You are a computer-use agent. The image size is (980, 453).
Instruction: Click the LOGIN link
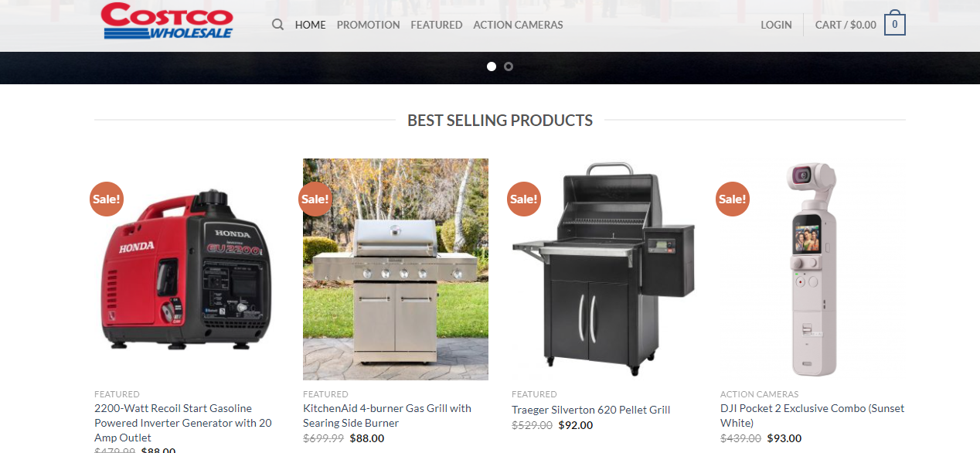click(776, 25)
